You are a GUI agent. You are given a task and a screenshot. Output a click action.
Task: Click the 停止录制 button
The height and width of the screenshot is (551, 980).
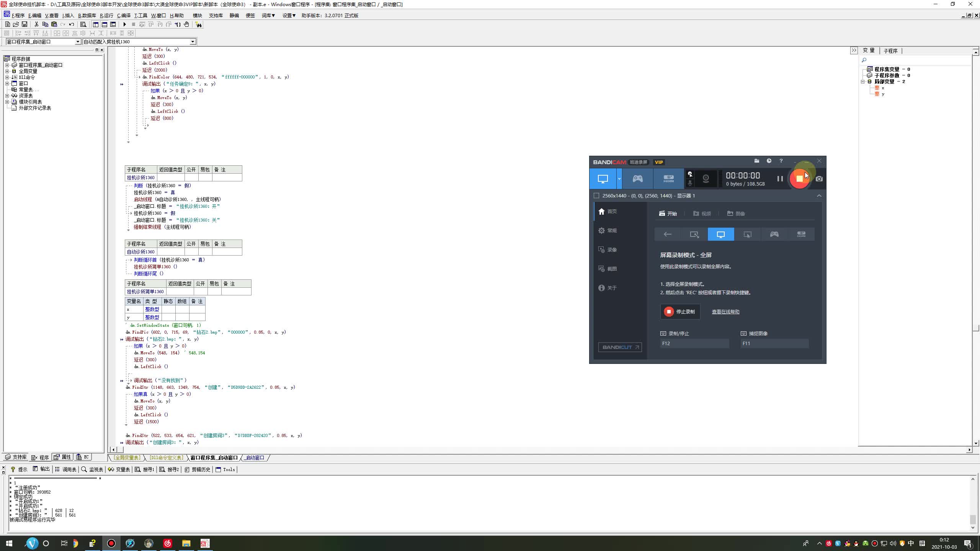point(680,311)
